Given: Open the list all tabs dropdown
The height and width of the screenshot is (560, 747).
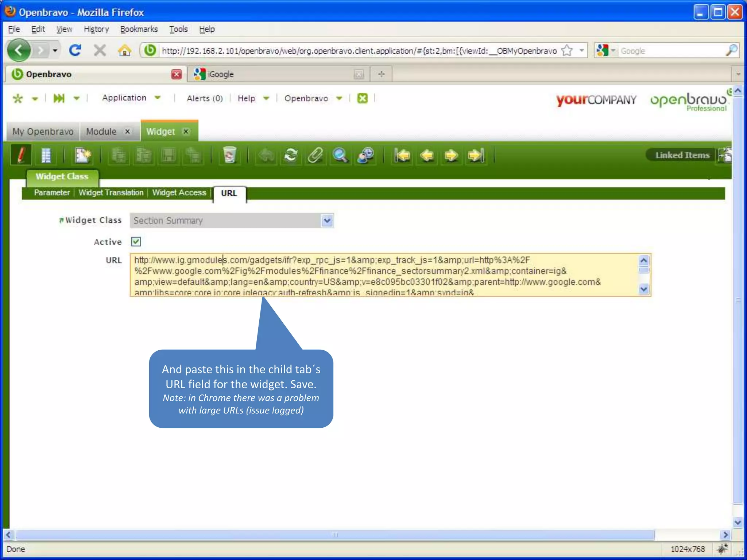Looking at the screenshot, I should click(x=738, y=74).
